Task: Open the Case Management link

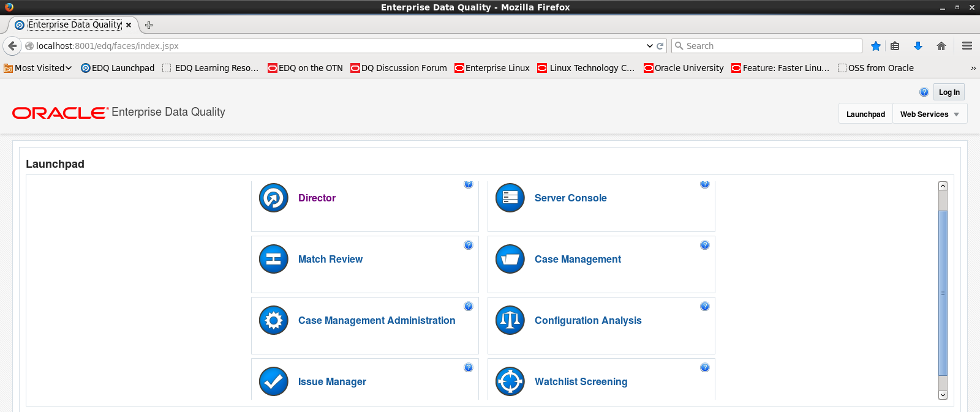Action: (578, 259)
